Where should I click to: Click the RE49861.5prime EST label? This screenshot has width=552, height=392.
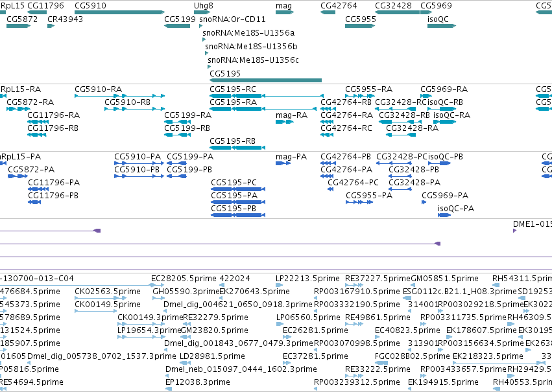tap(378, 318)
